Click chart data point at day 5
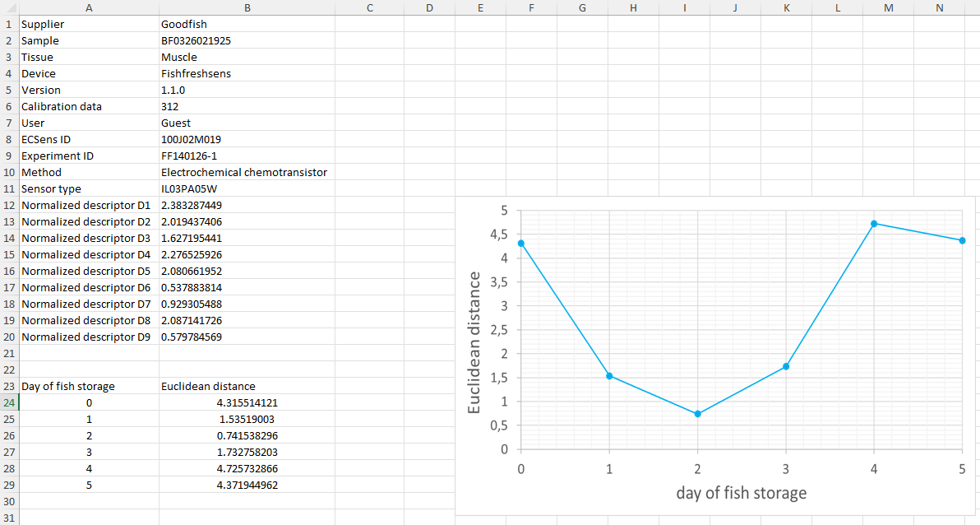 pos(963,240)
